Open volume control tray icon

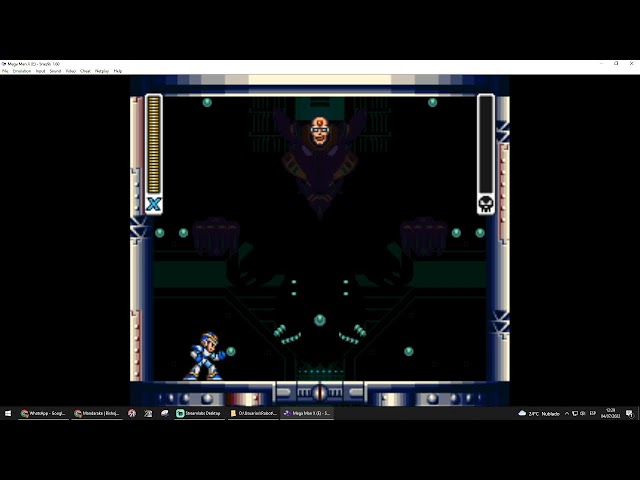click(x=583, y=413)
